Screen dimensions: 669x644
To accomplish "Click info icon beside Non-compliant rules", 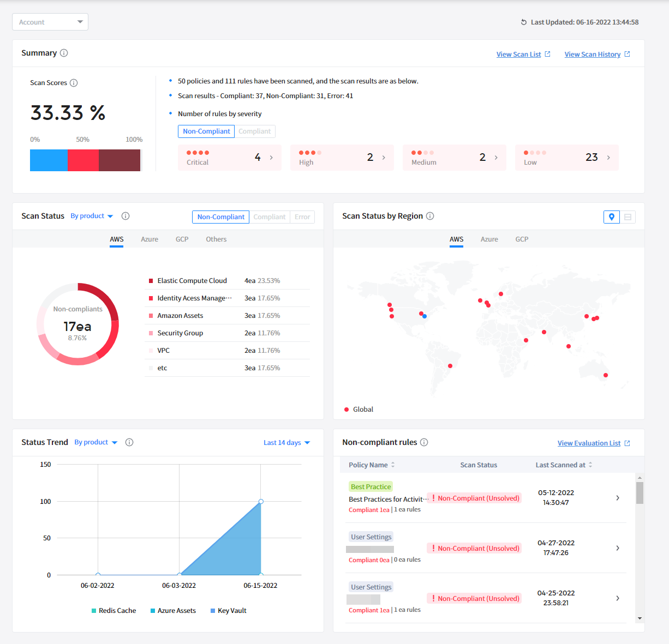I will (x=424, y=442).
